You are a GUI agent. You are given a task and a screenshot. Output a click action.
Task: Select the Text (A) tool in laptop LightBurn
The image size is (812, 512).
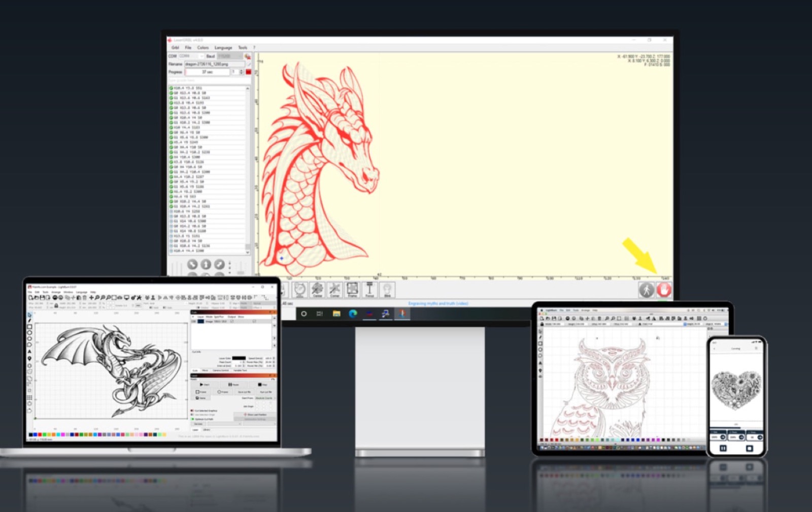pos(29,352)
